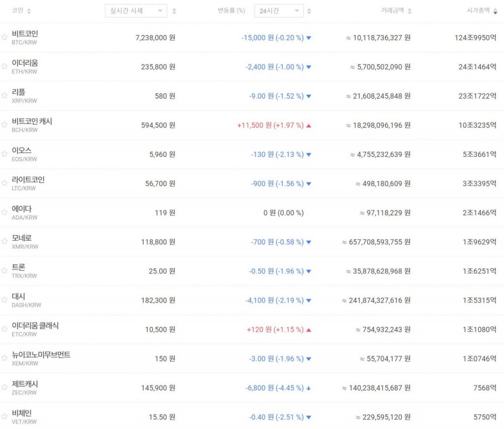Sort list by 시가총액 market cap
This screenshot has width=504, height=429.
495,11
